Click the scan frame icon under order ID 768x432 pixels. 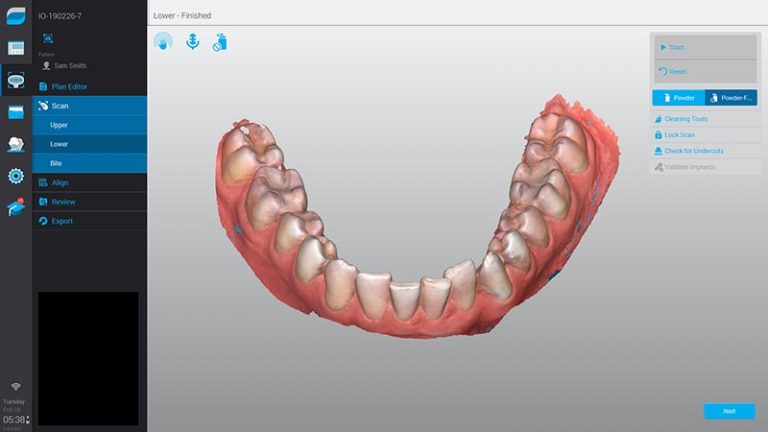click(47, 39)
